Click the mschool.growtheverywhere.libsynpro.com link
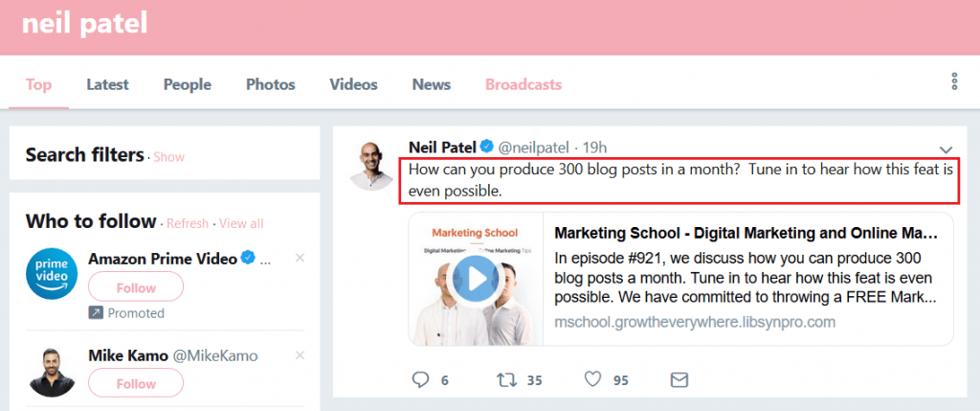The width and height of the screenshot is (980, 411). [x=695, y=322]
